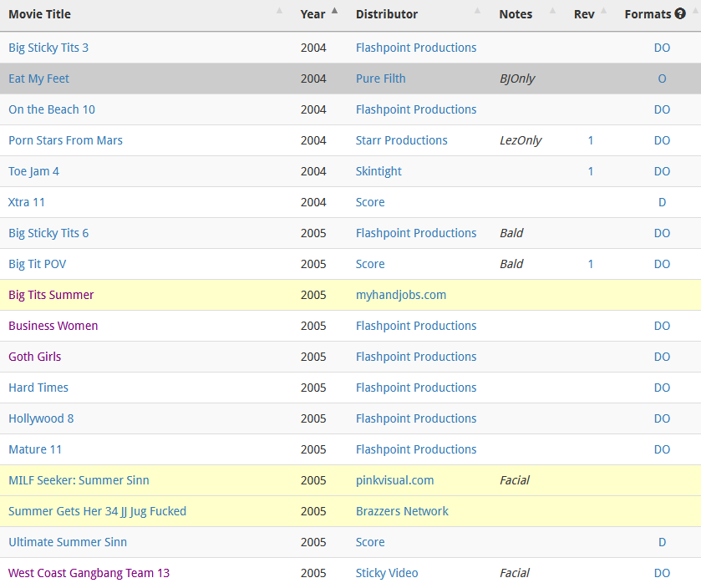The height and width of the screenshot is (588, 701).
Task: Open Score distributor in Ultimate Summer Sinn row
Action: (370, 542)
